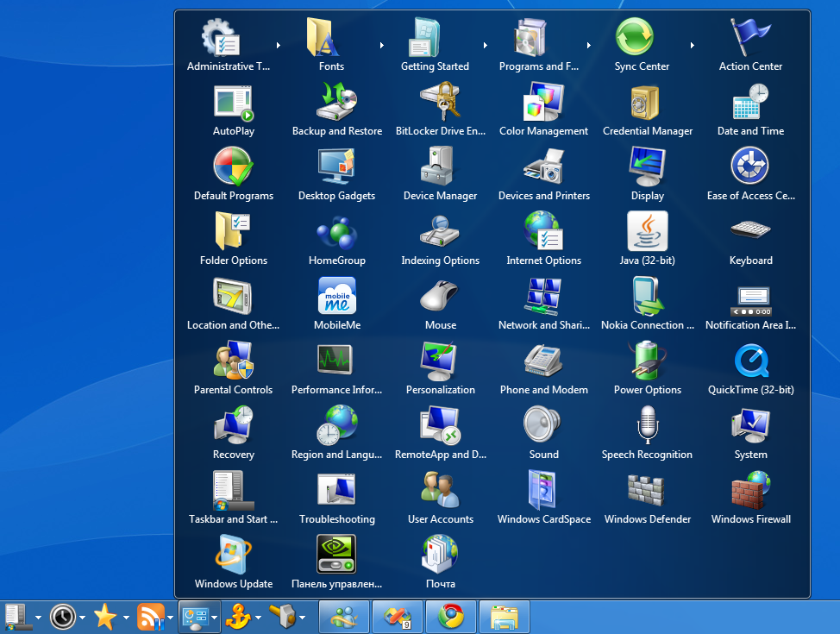This screenshot has width=840, height=634.
Task: Open Internet Options icon
Action: (x=543, y=231)
